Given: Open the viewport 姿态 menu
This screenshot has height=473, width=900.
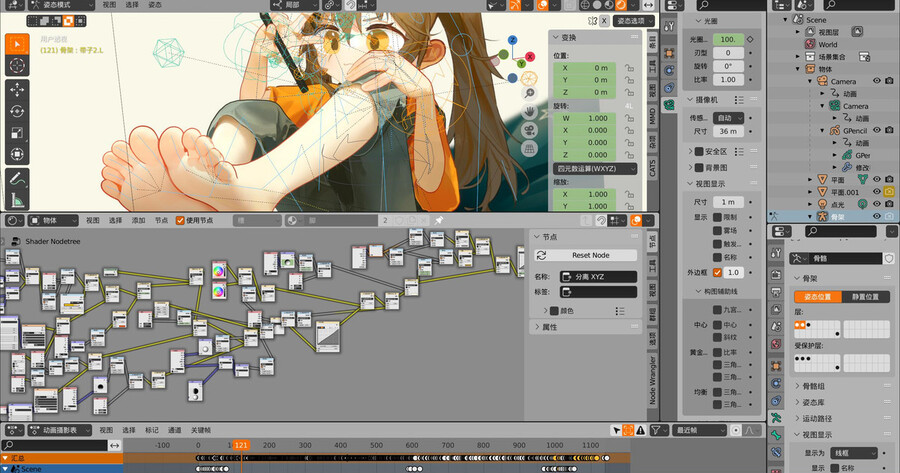Looking at the screenshot, I should pos(155,5).
